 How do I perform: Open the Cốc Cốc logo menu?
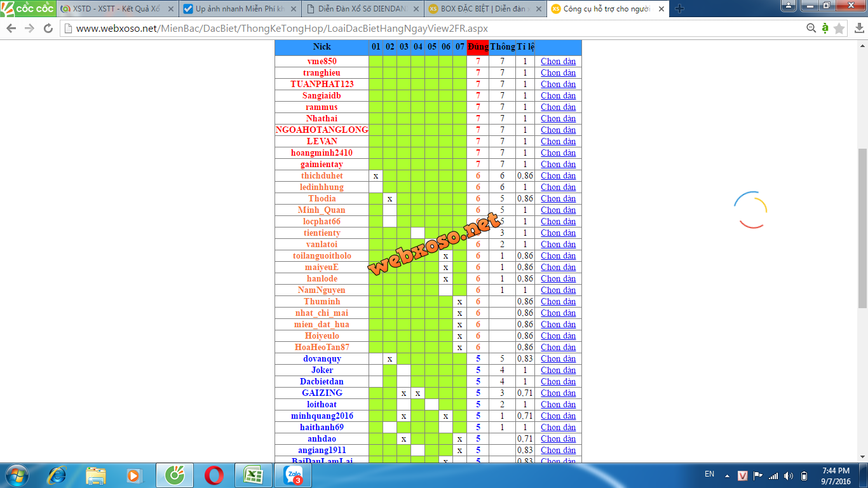[x=27, y=8]
